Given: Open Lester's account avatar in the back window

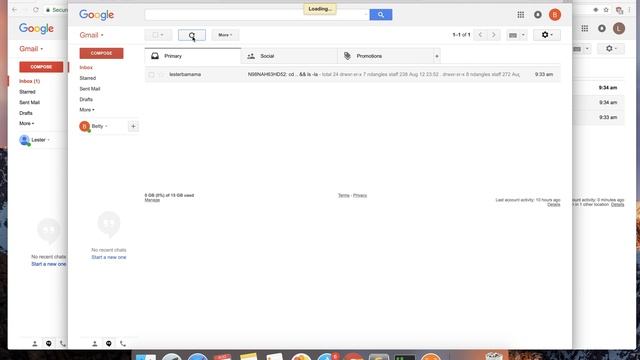Looking at the screenshot, I should point(619,28).
